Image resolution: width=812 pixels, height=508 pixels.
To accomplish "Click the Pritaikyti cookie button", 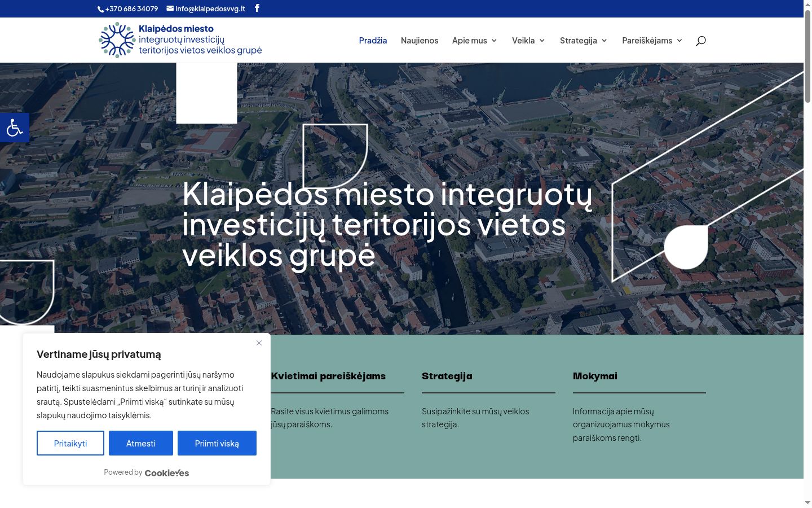I will pyautogui.click(x=70, y=443).
